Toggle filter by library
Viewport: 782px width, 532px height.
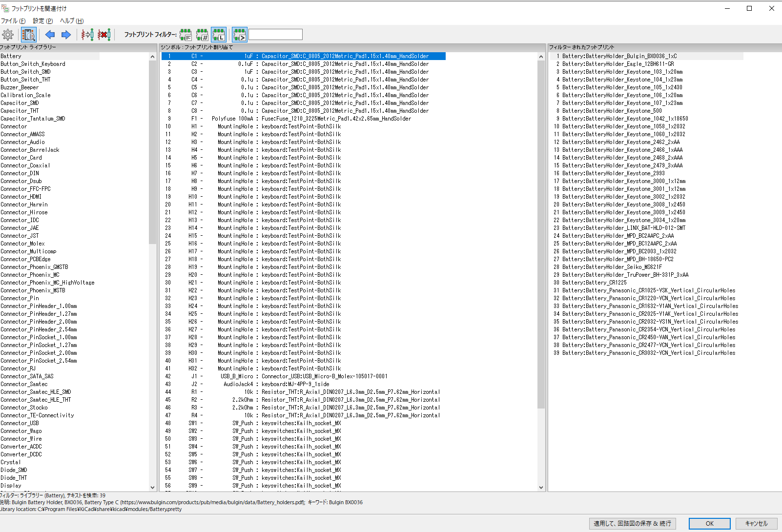(x=219, y=35)
